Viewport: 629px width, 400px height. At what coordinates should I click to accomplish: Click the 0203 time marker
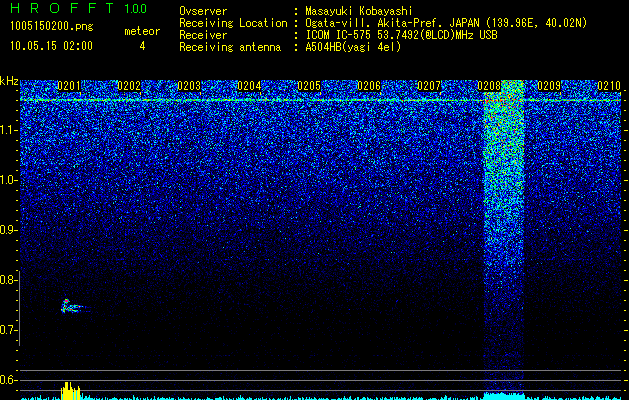[189, 86]
